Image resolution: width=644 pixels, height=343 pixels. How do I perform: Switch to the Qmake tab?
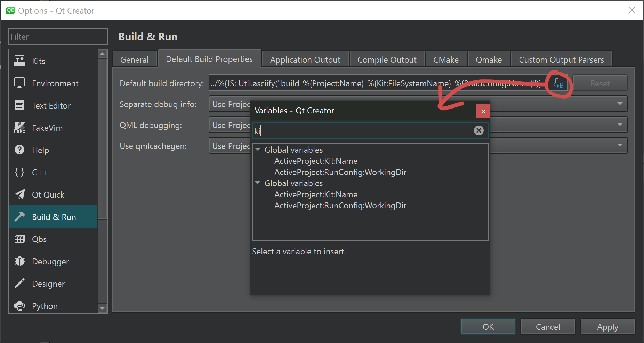point(489,60)
